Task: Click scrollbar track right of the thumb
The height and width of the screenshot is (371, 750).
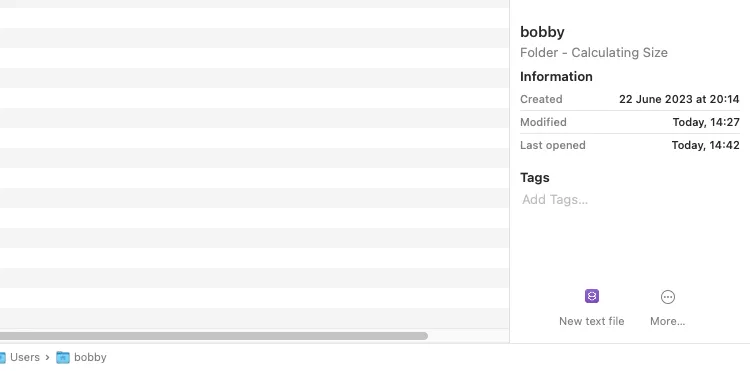Action: 468,336
